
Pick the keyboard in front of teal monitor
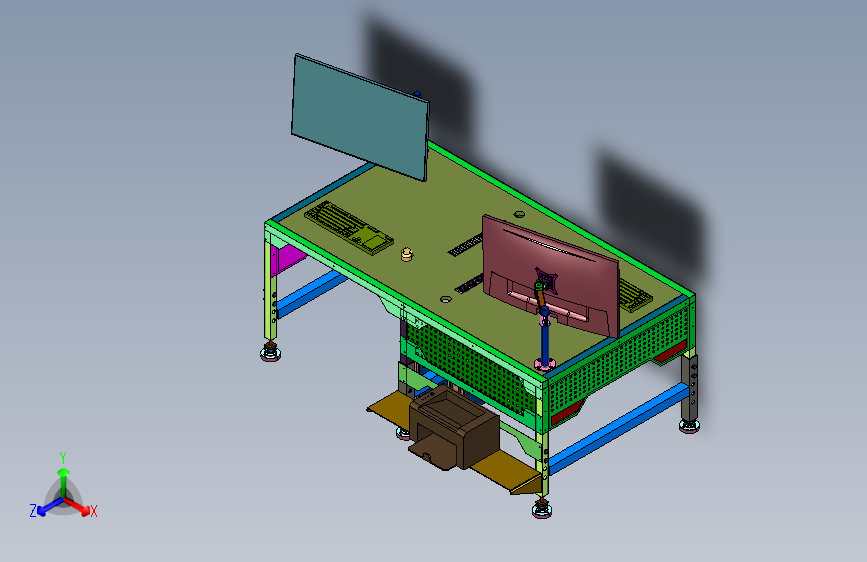point(348,227)
